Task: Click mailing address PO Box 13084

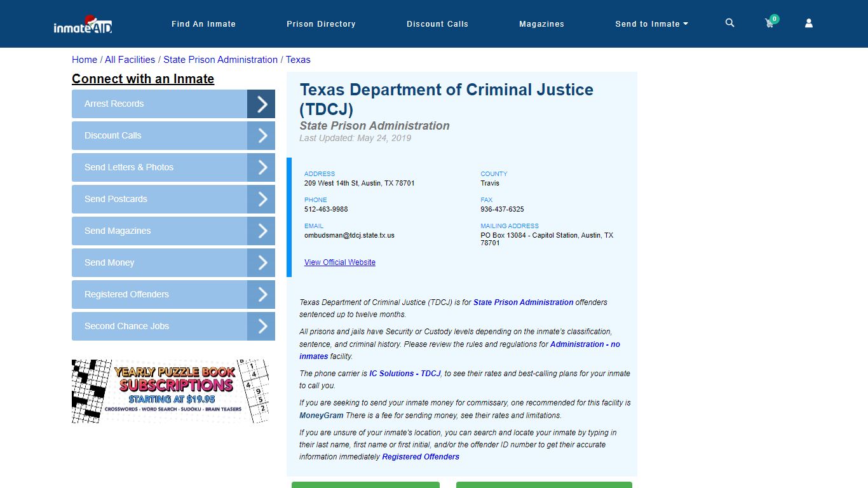Action: click(546, 239)
